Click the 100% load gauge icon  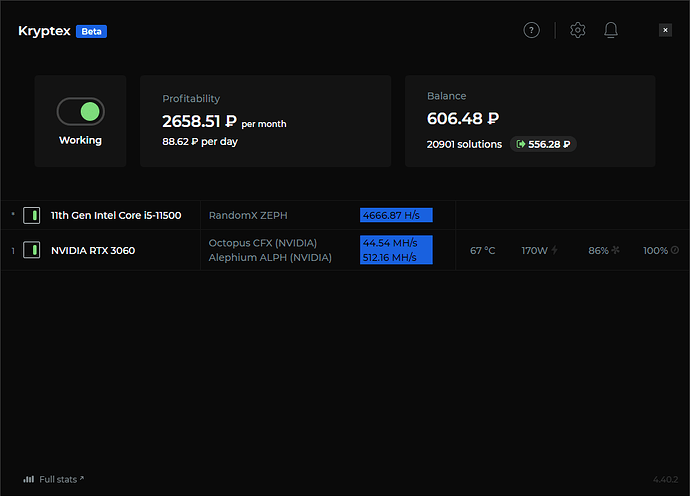click(x=675, y=250)
